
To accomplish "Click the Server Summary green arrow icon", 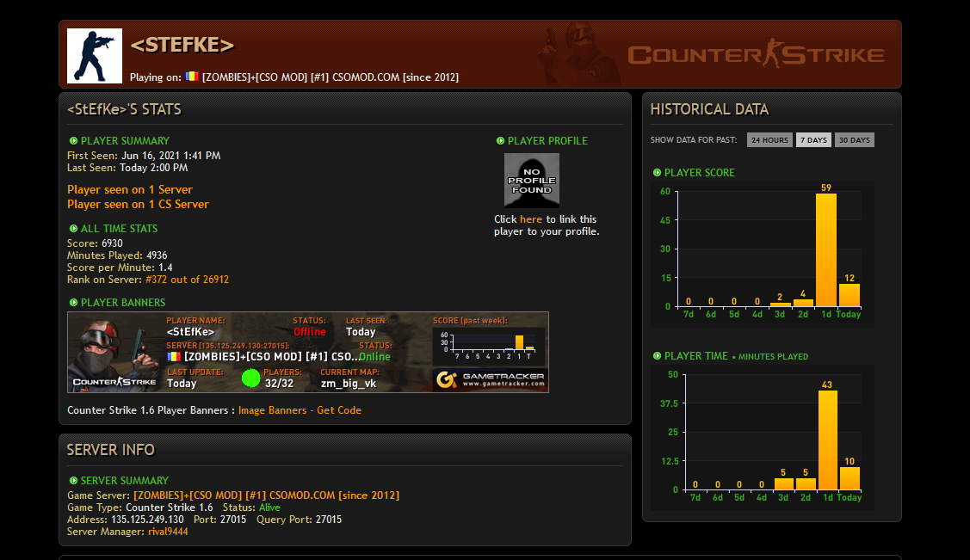I will coord(73,481).
